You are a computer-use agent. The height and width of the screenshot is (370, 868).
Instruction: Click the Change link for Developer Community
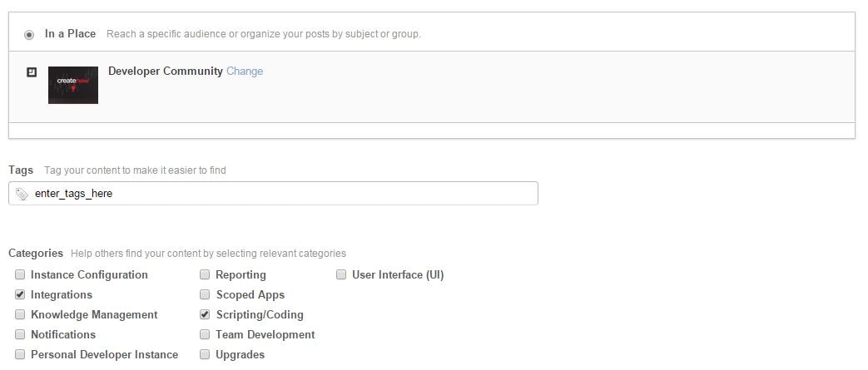click(245, 72)
